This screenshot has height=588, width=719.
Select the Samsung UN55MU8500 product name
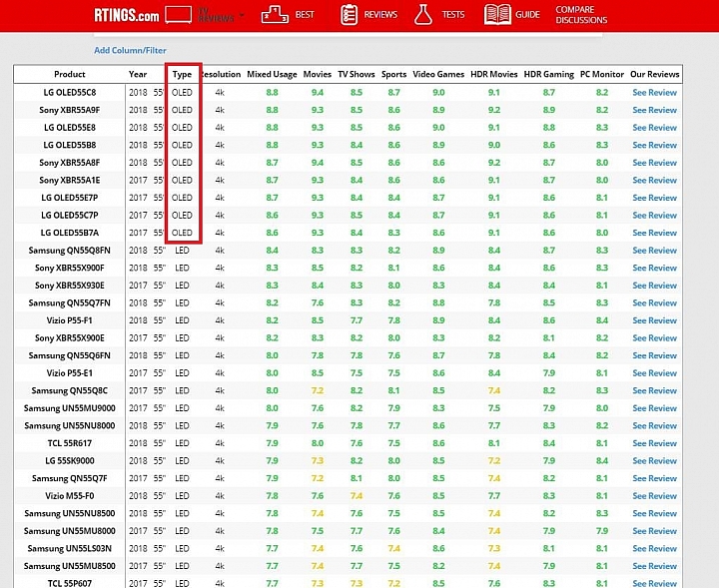(70, 566)
